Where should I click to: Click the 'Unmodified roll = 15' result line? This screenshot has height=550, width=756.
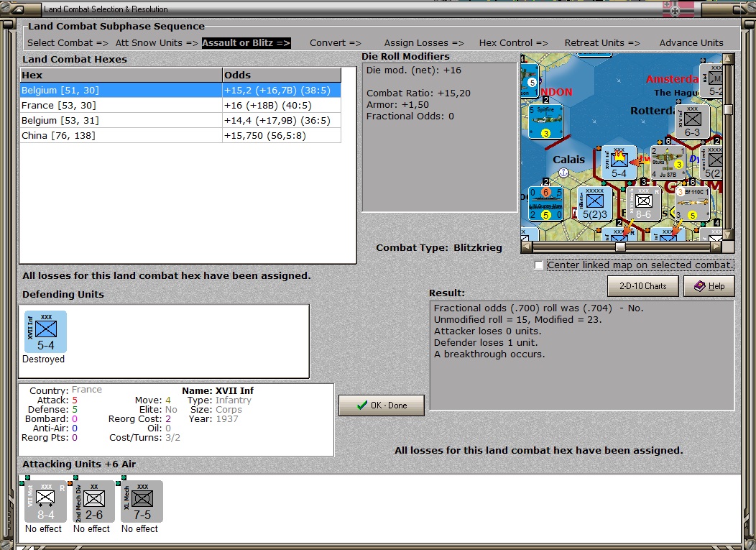[x=518, y=319]
